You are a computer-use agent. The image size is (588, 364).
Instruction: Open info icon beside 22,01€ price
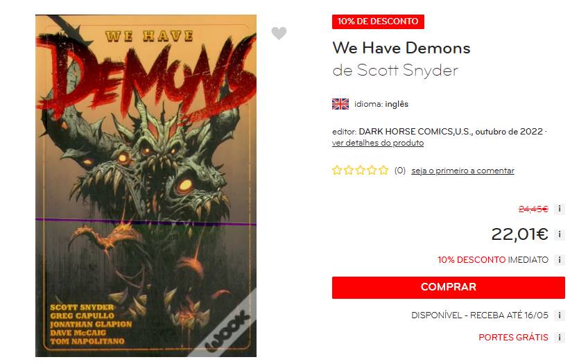(559, 234)
